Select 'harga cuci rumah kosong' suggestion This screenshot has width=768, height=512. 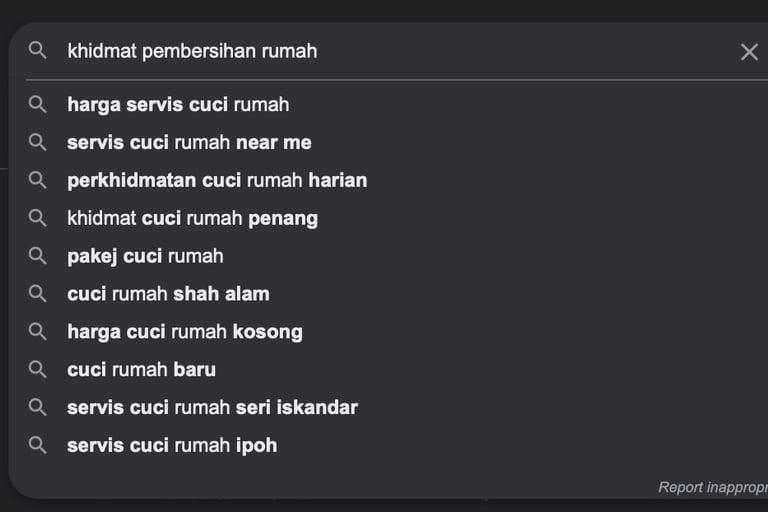(x=184, y=332)
